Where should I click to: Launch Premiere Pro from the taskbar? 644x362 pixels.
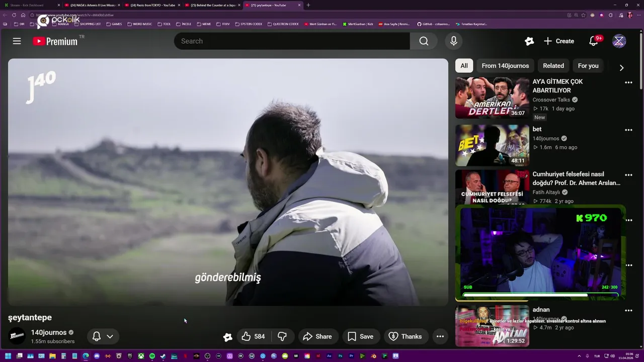351,356
